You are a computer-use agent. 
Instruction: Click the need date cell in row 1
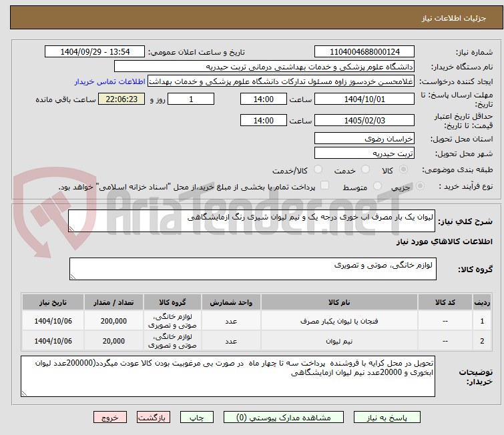[x=53, y=321]
